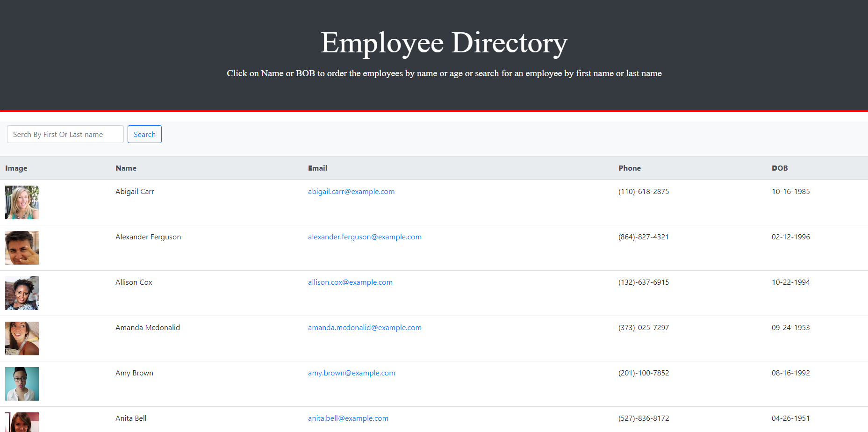Click the Employee Directory page title
The height and width of the screenshot is (432, 868).
[443, 43]
